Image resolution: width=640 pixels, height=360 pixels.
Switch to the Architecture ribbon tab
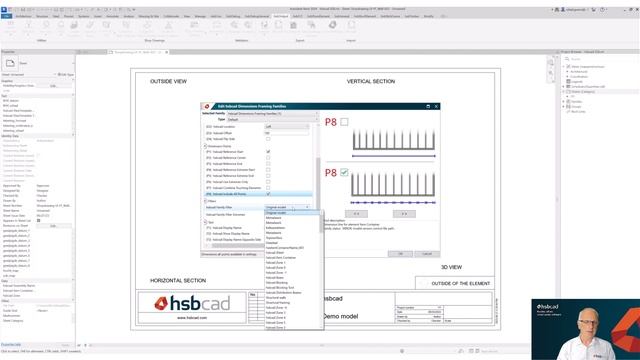point(23,16)
